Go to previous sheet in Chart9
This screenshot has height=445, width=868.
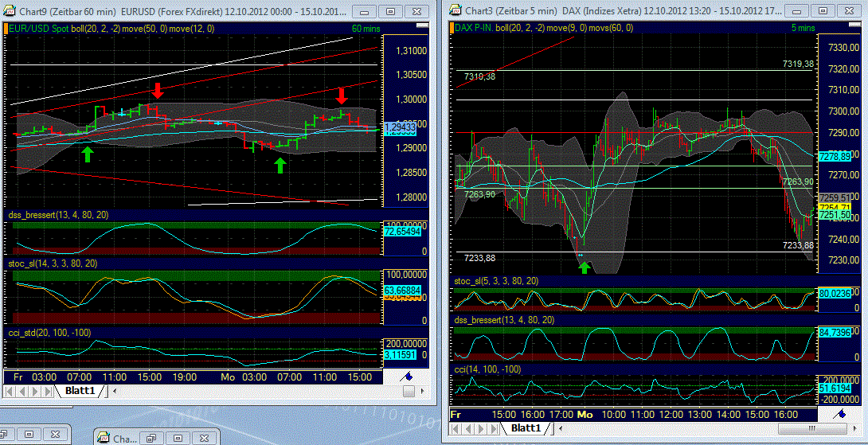tap(23, 391)
